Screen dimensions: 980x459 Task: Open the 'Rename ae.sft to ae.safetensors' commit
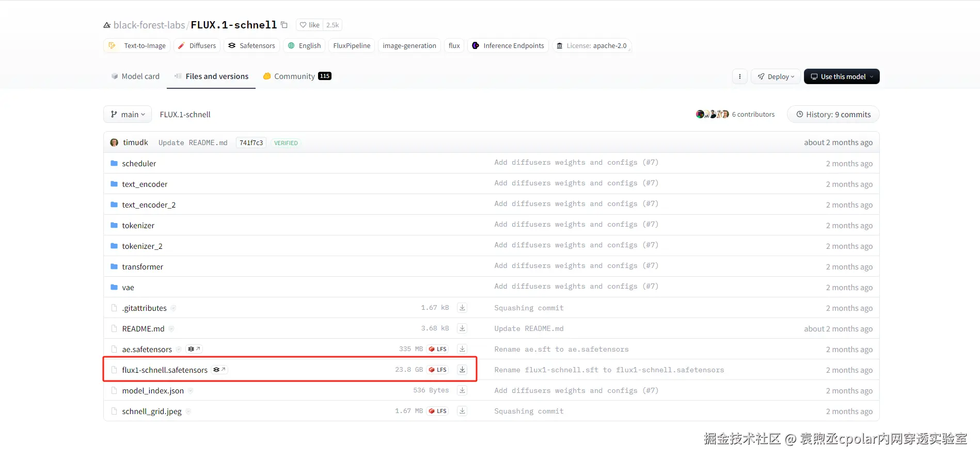pyautogui.click(x=561, y=350)
